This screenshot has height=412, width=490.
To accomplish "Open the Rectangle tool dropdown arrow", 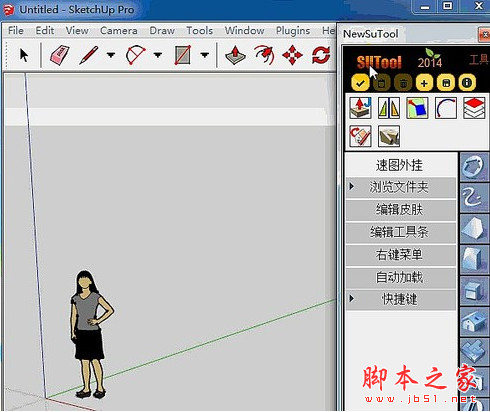I will (x=205, y=55).
